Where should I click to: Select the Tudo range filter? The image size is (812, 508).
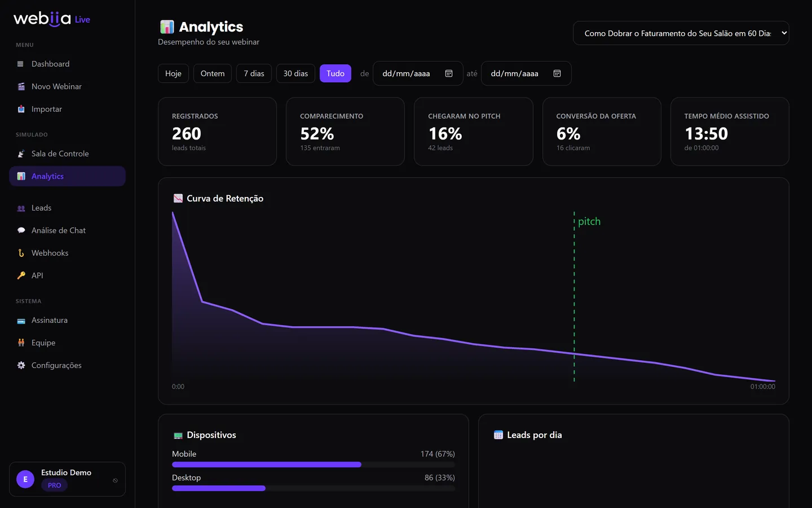(x=336, y=73)
